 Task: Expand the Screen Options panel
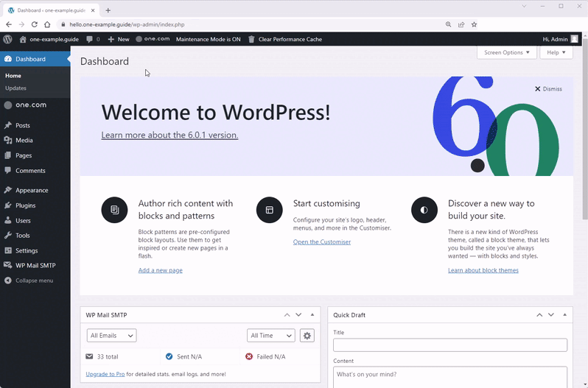coord(506,53)
